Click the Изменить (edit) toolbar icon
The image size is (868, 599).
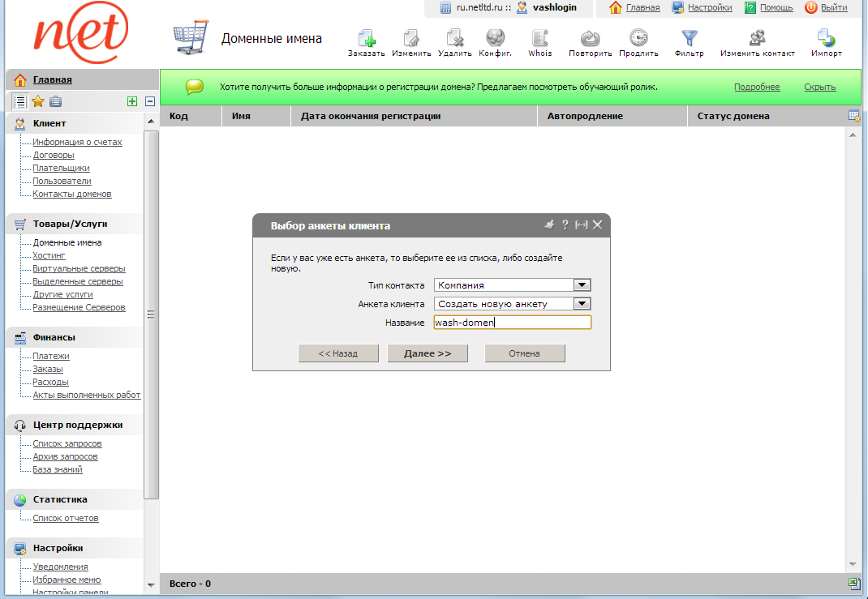[x=411, y=38]
